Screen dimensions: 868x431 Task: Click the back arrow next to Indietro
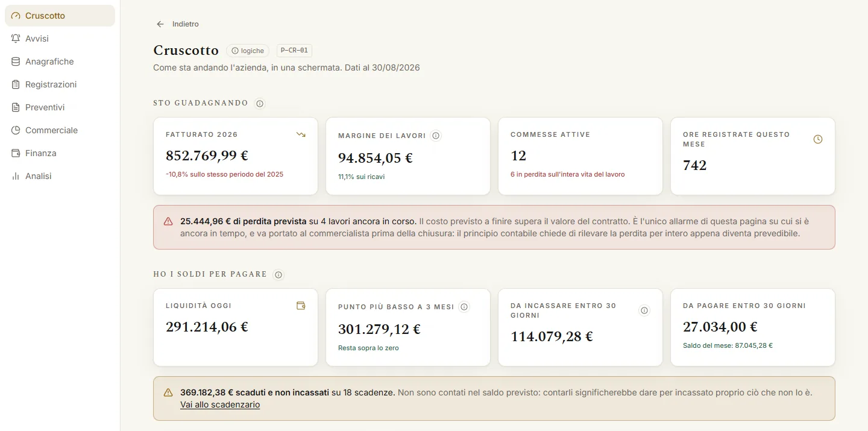pos(160,24)
